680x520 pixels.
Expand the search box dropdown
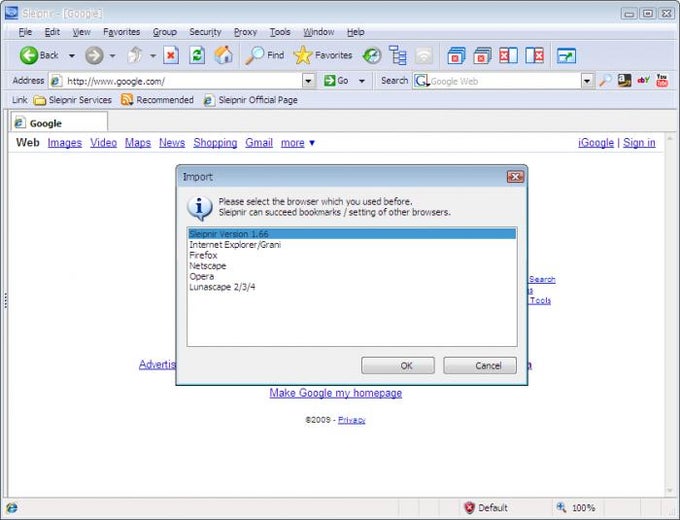click(587, 81)
